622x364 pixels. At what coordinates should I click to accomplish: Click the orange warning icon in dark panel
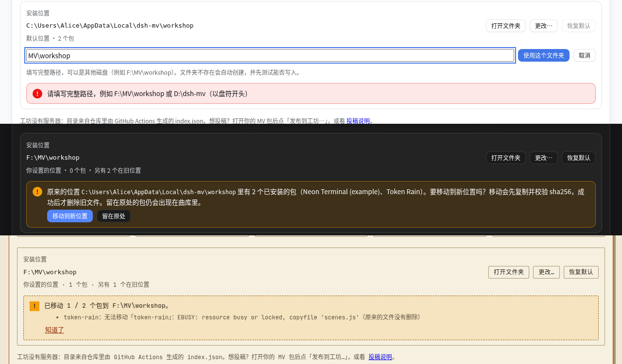37,192
